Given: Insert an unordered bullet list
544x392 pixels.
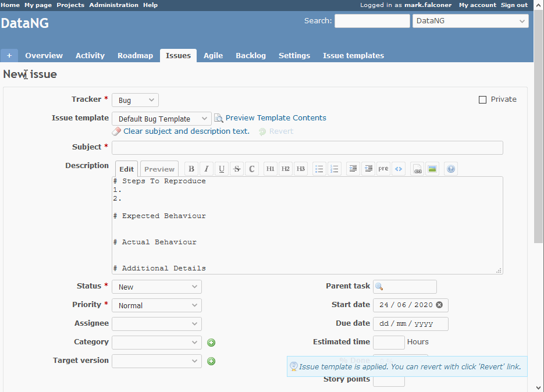Looking at the screenshot, I should [319, 169].
